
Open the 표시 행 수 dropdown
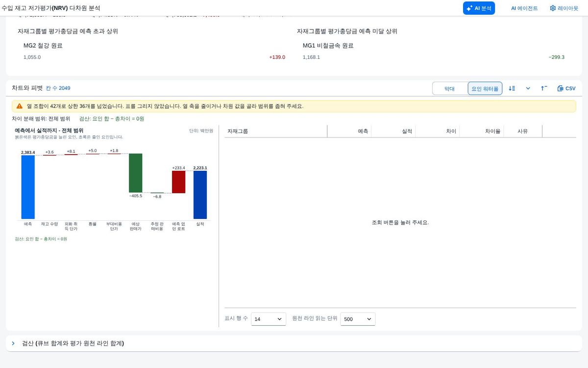[x=269, y=319]
